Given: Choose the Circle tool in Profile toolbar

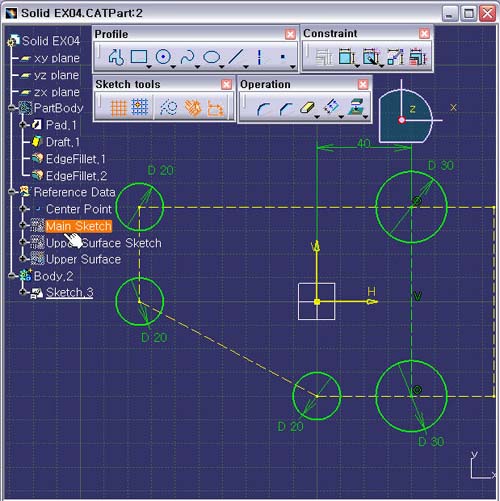Looking at the screenshot, I should pos(163,57).
